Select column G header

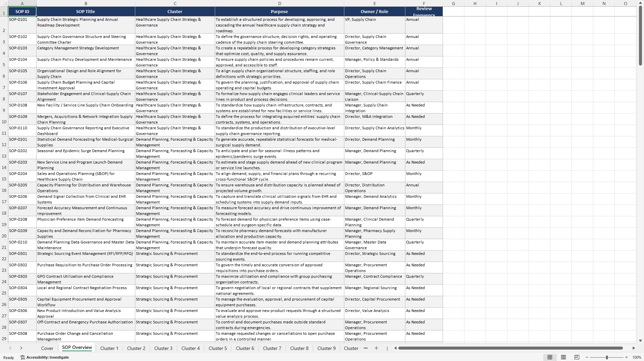coord(453,3)
